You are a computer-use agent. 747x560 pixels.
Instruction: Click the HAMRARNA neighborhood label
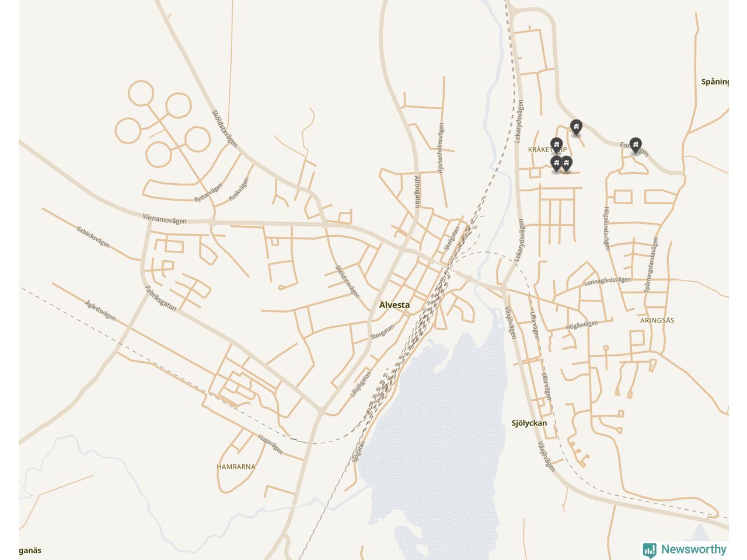(236, 467)
